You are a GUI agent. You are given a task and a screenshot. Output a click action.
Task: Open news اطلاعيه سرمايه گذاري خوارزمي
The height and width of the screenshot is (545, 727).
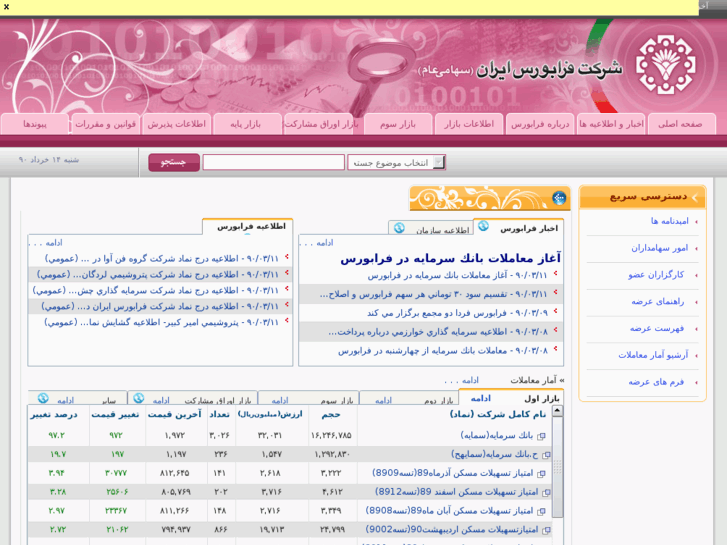click(x=438, y=332)
